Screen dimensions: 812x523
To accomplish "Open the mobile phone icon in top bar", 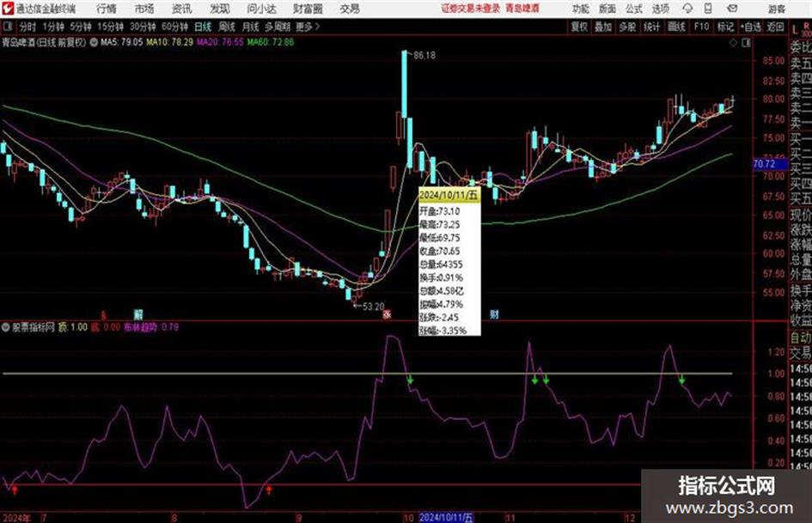I will 708,9.
